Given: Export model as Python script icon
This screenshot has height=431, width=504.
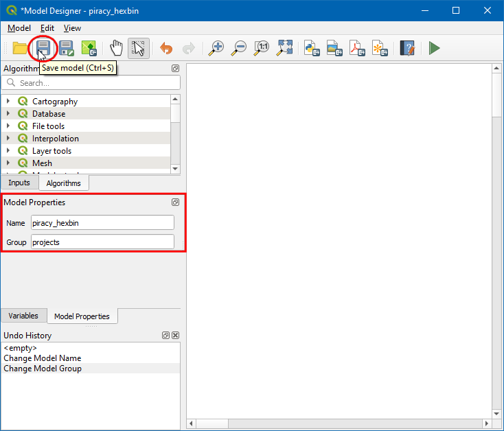Looking at the screenshot, I should point(312,48).
